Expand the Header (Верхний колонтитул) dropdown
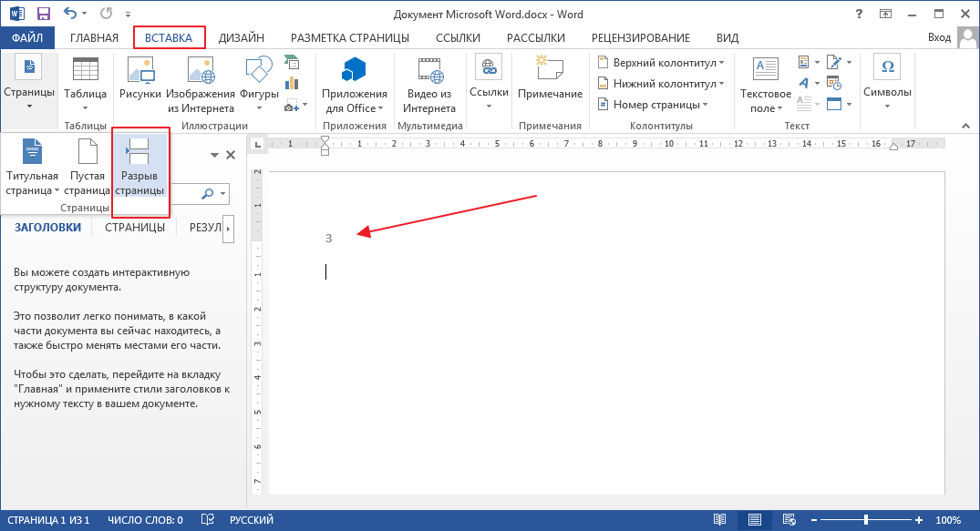The image size is (980, 531). click(x=662, y=62)
